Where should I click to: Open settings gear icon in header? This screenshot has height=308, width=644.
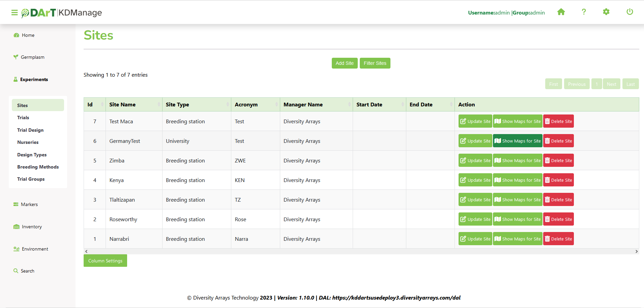click(x=606, y=12)
